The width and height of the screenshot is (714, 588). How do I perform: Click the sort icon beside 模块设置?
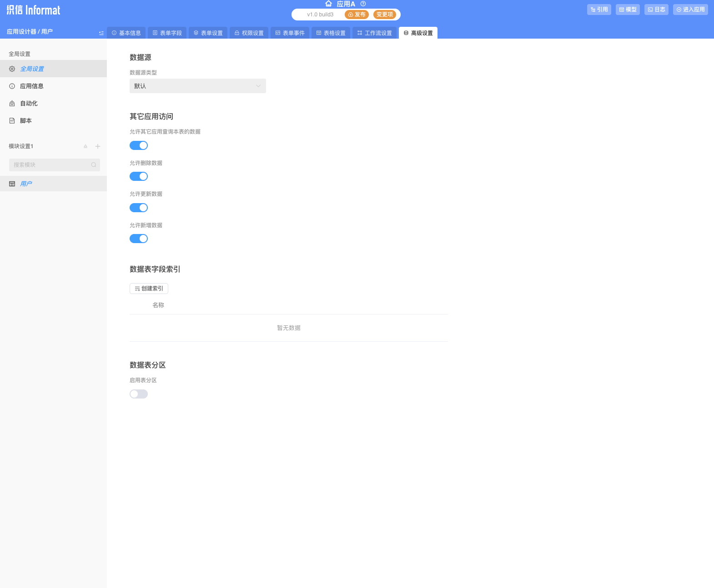(x=85, y=146)
